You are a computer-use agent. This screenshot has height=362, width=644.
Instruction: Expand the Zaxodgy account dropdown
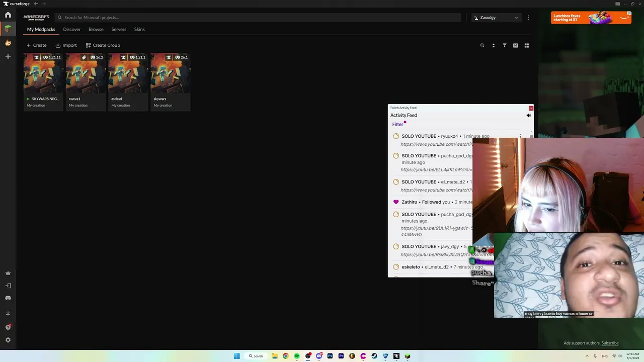(x=496, y=18)
